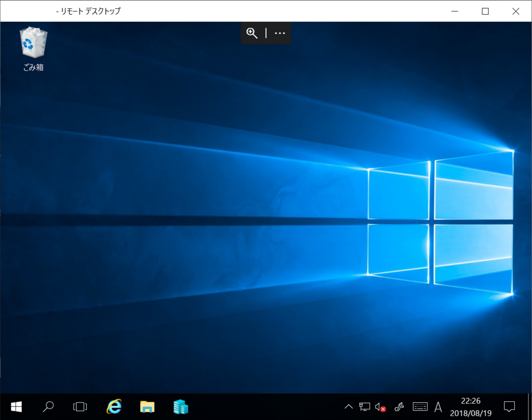The image size is (532, 420).
Task: Close the Remote Desktop window
Action: tap(516, 11)
